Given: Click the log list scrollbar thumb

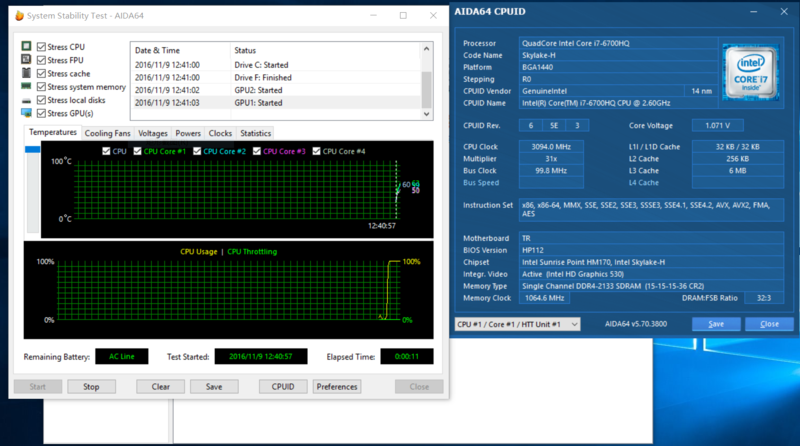Looking at the screenshot, I should tap(427, 89).
